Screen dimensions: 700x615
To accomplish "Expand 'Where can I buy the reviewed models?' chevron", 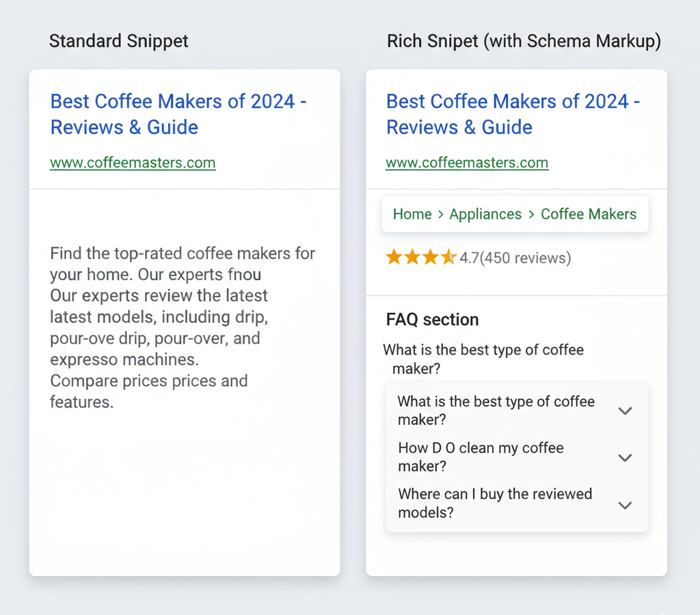I will (x=625, y=505).
